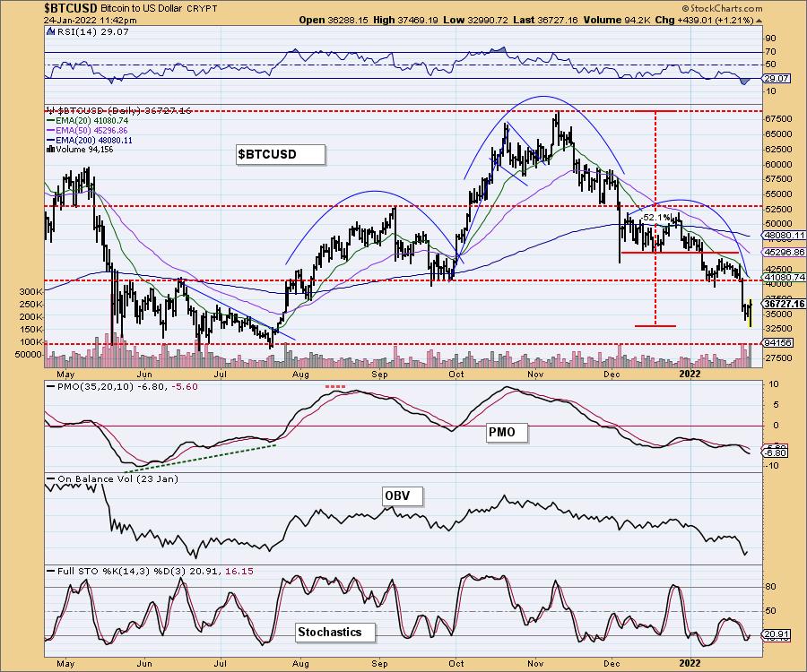This screenshot has height=672, width=807.
Task: Click the Open 36288.15 value
Action: tap(334, 20)
